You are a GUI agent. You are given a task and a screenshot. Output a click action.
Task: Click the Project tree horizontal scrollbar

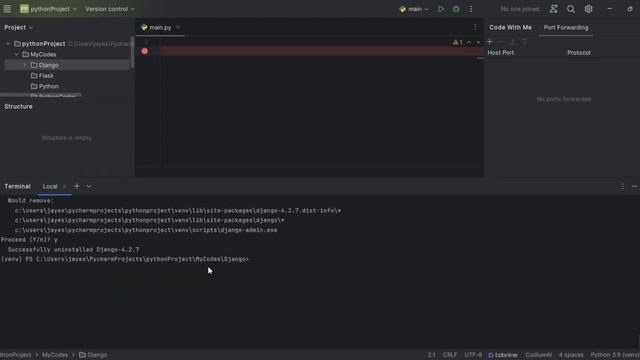(41, 95)
